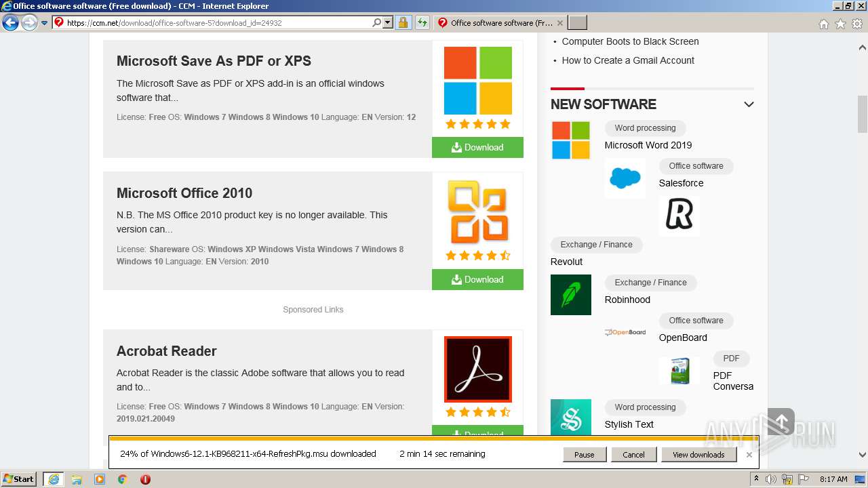Open the Windows Media Player taskbar icon
Image resolution: width=868 pixels, height=488 pixels.
coord(100,479)
